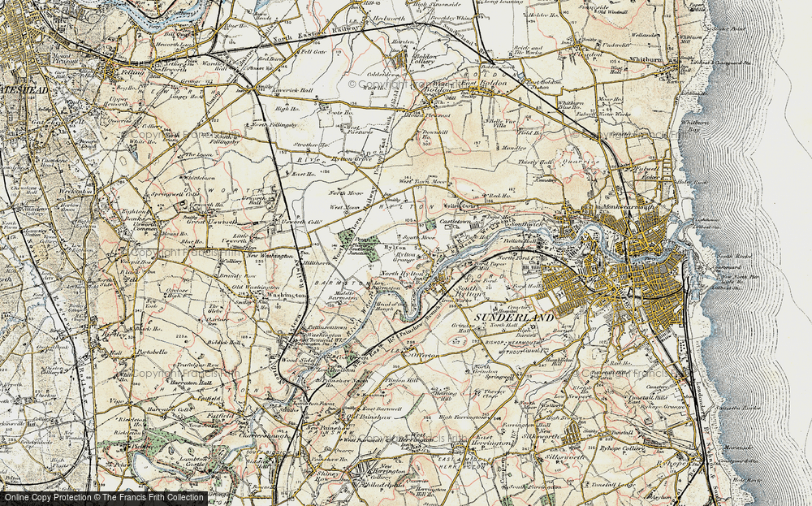Click the Offerton village label
Image resolution: width=812 pixels, height=506 pixels.
(425, 356)
